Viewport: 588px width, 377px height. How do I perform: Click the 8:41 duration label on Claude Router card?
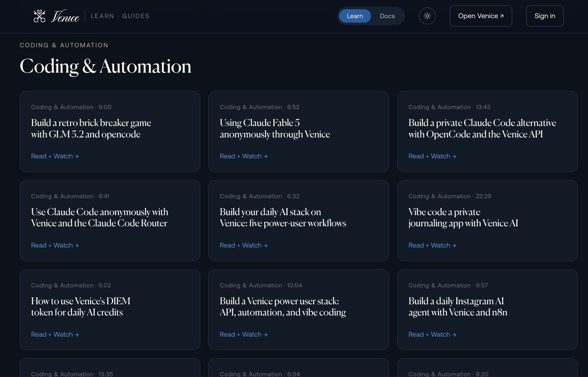point(104,196)
